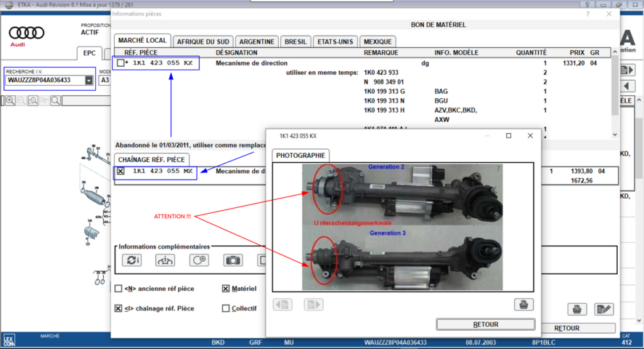
Task: Enable the Collectif checkbox
Action: coord(226,308)
